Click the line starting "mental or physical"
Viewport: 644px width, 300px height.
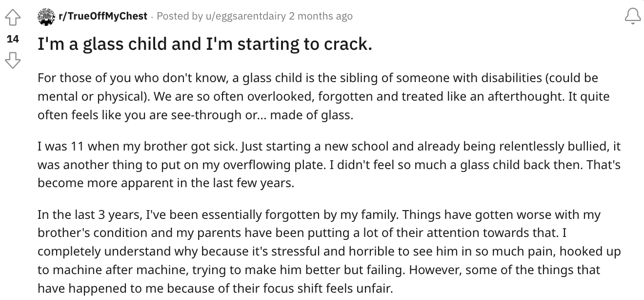[323, 96]
